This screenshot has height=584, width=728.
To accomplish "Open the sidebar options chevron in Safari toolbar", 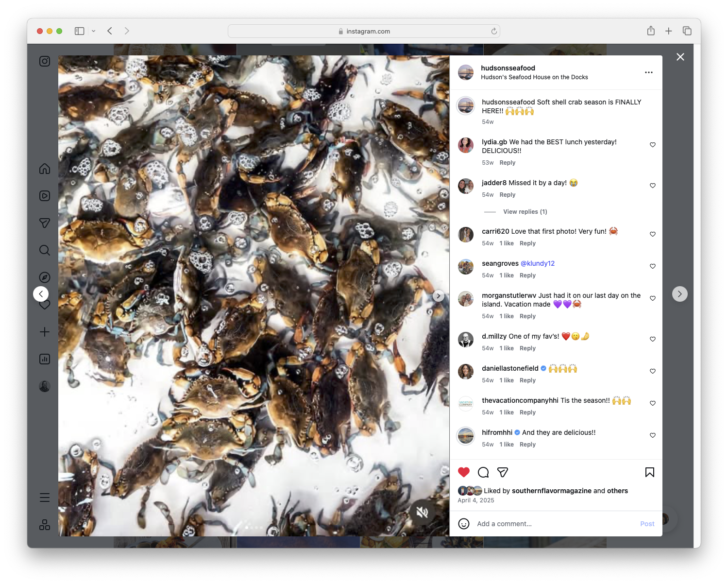I will (94, 31).
